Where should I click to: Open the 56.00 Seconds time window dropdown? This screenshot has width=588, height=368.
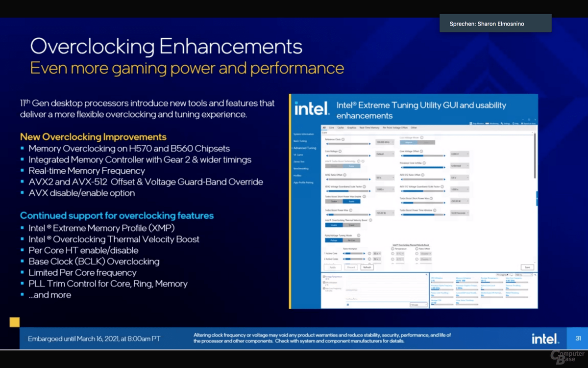(x=460, y=213)
